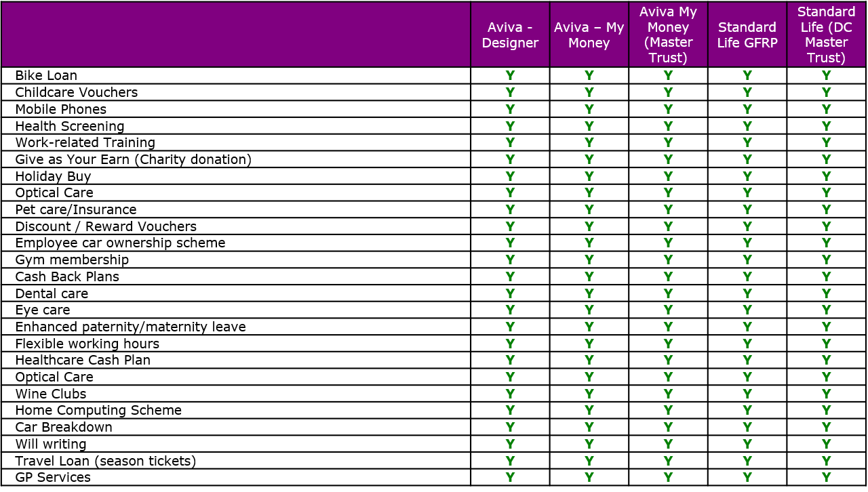Click the Enhanced paternity/maternity leave label
This screenshot has height=492, width=868.
click(130, 327)
